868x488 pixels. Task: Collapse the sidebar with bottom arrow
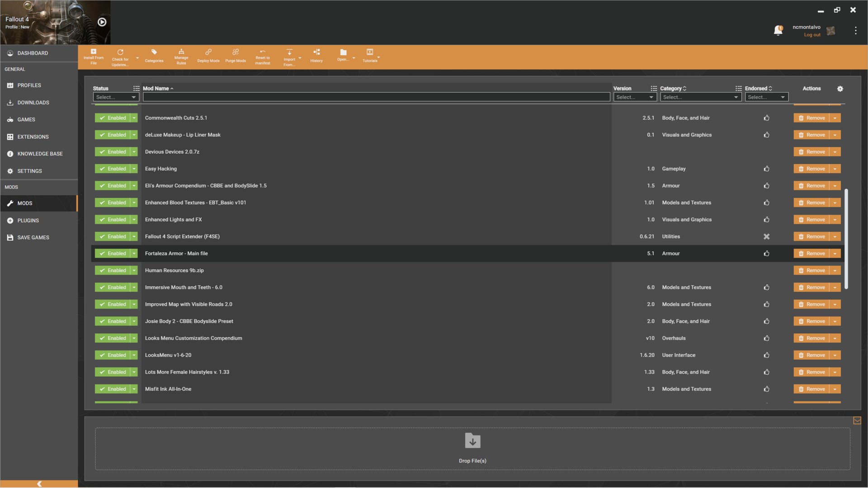pos(39,483)
